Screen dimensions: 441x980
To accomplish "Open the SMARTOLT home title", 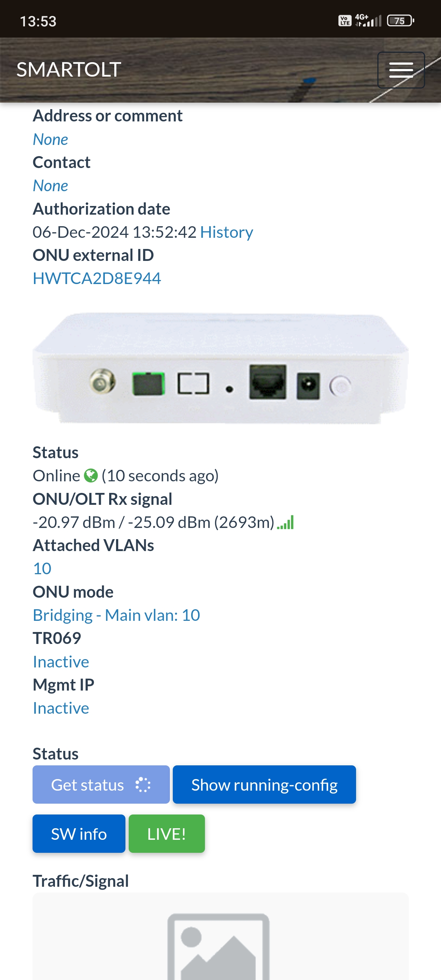I will pos(69,70).
